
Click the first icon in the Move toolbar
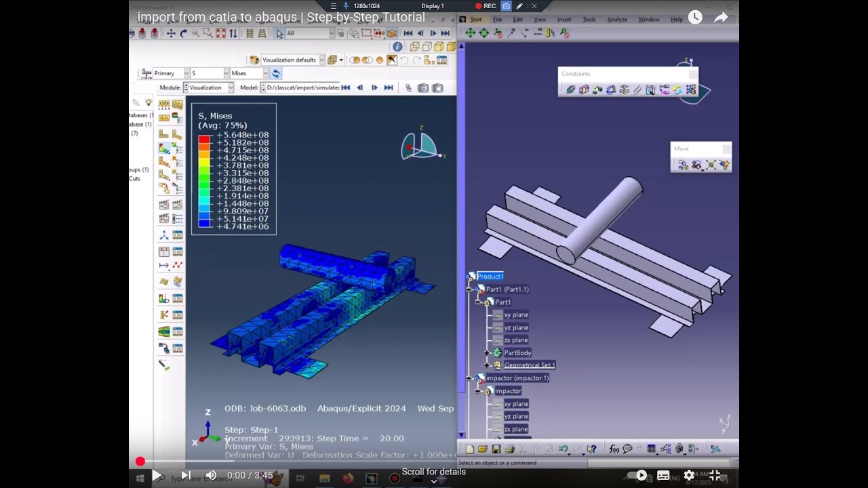pyautogui.click(x=683, y=165)
